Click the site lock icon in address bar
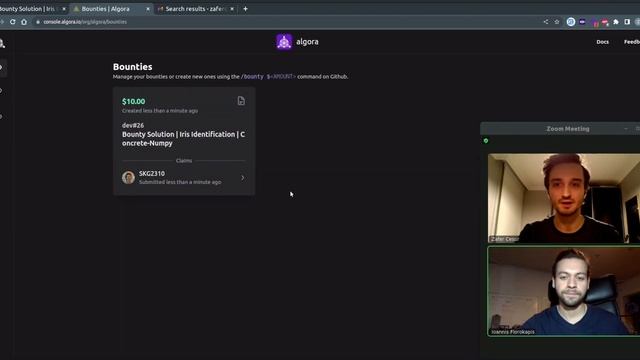The image size is (640, 360). click(x=38, y=22)
